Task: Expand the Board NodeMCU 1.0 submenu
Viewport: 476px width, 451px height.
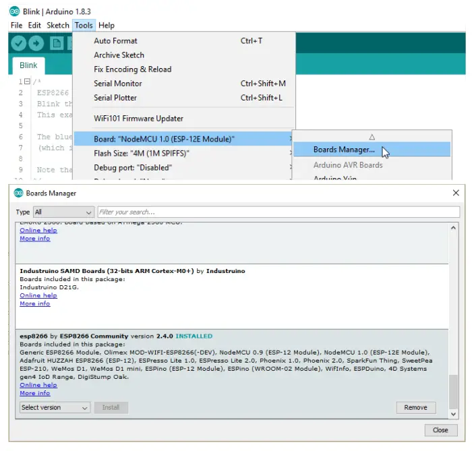Action: (x=183, y=139)
